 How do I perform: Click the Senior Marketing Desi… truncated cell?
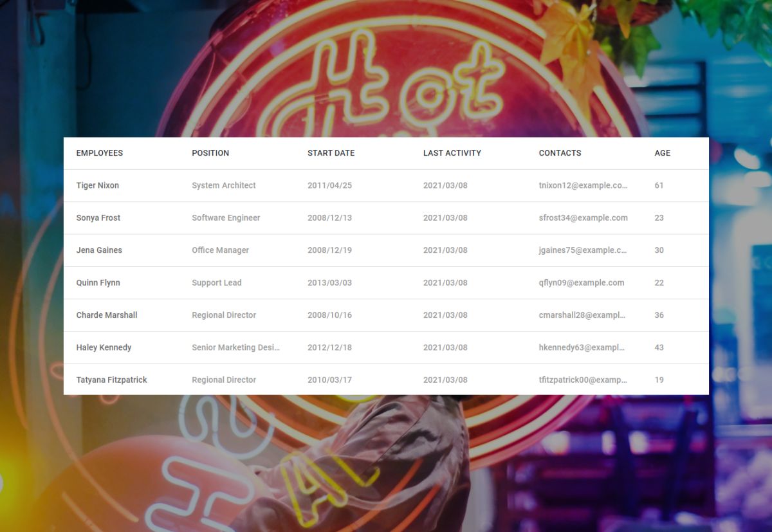[x=236, y=347]
